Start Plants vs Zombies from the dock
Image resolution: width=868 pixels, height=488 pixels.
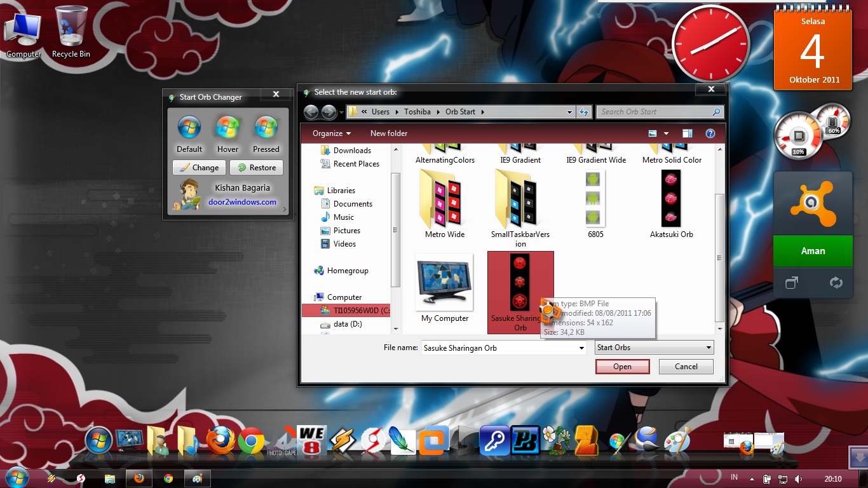pyautogui.click(x=556, y=440)
